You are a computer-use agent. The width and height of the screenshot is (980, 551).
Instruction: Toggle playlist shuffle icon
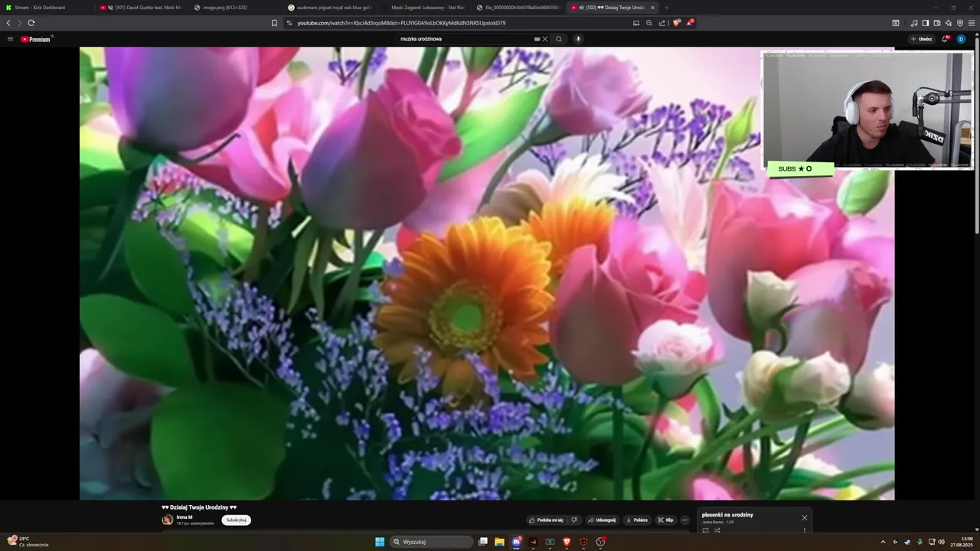(717, 530)
